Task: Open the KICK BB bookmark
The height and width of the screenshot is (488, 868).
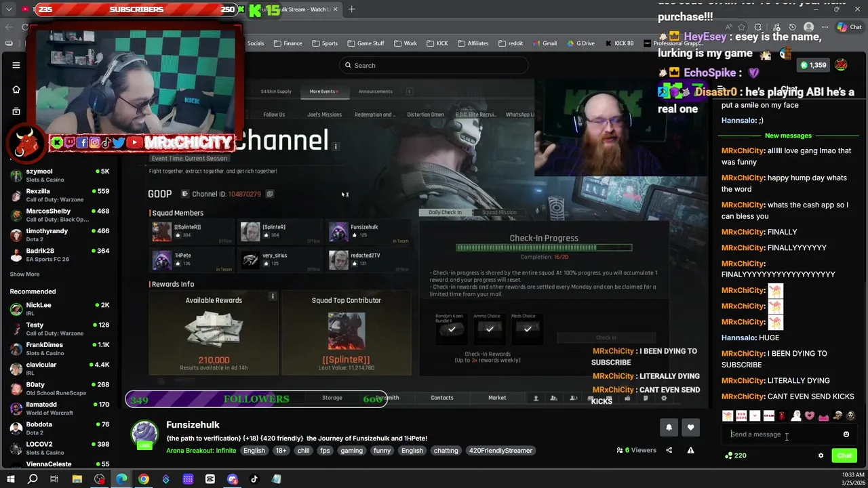Action: [618, 43]
